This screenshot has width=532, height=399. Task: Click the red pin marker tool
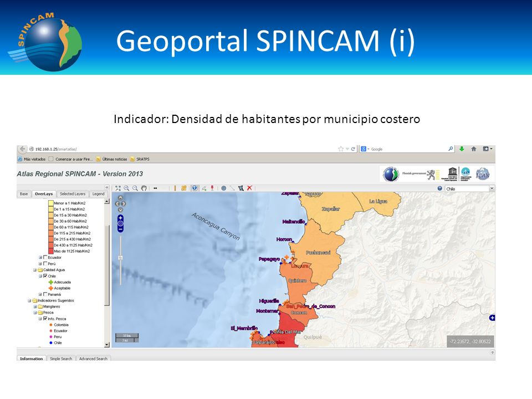[212, 188]
